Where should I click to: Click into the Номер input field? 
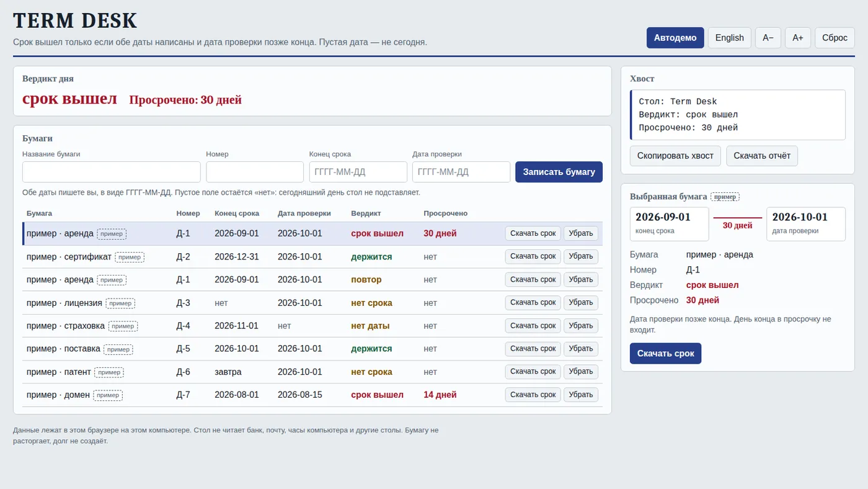click(x=255, y=172)
